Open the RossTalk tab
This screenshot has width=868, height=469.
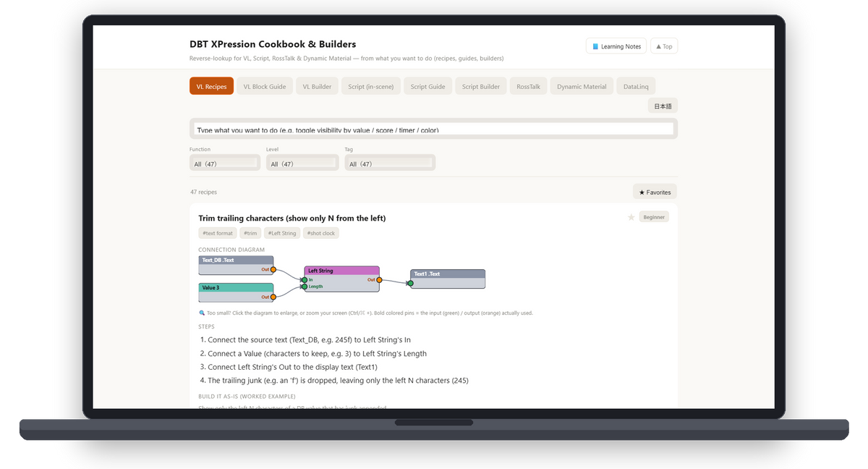point(528,86)
